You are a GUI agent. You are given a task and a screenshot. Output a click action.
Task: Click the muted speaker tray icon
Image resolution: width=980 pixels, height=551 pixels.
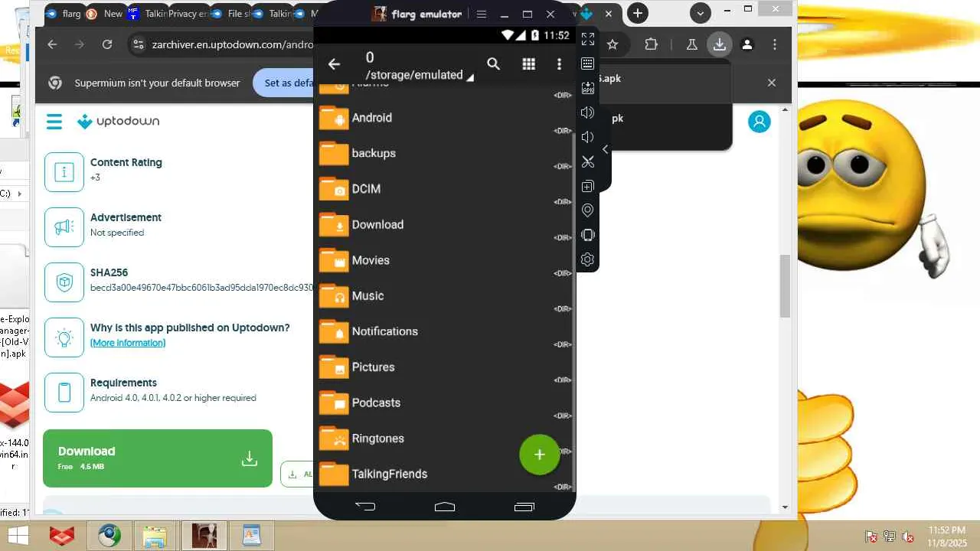[908, 536]
